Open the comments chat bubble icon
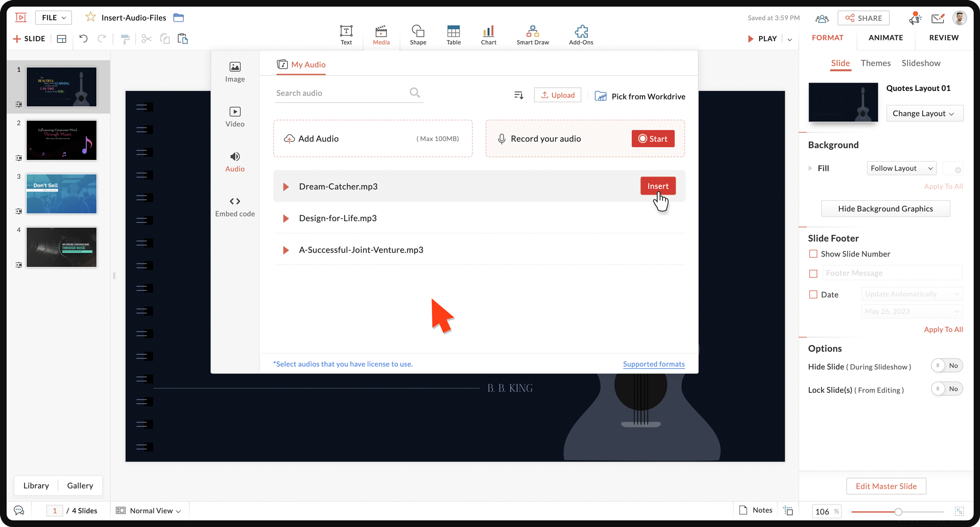The width and height of the screenshot is (980, 527). (x=19, y=510)
